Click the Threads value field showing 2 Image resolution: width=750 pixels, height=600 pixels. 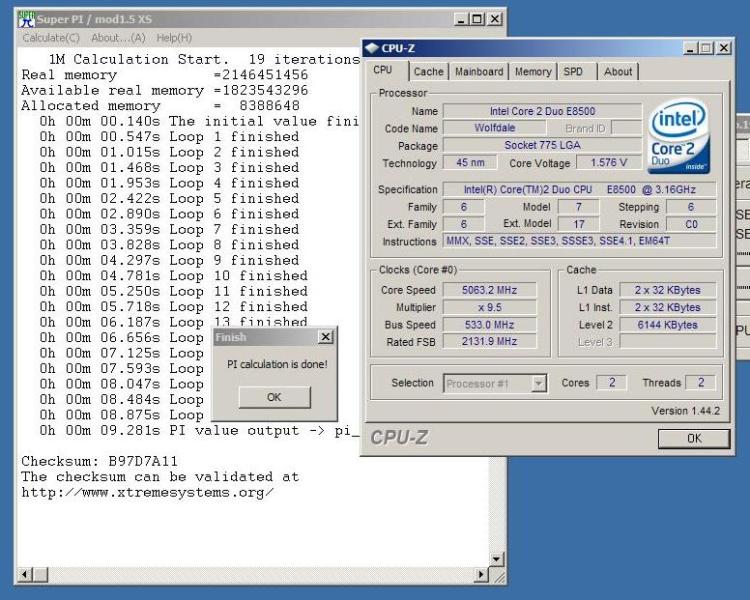point(701,382)
